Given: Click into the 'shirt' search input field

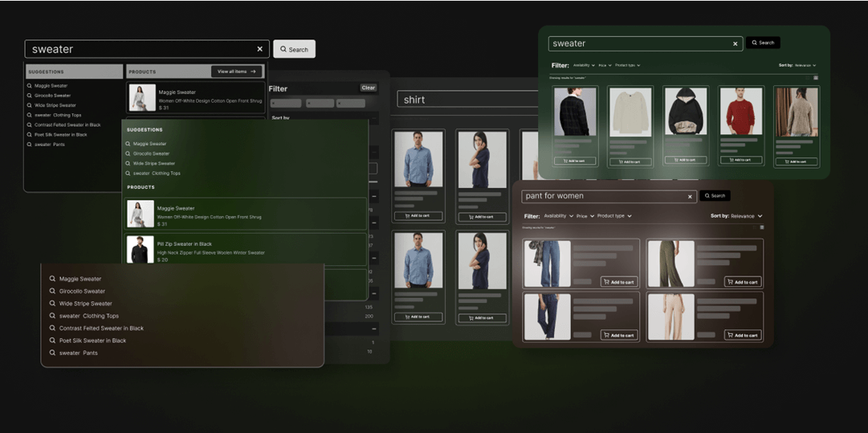Looking at the screenshot, I should pyautogui.click(x=466, y=100).
